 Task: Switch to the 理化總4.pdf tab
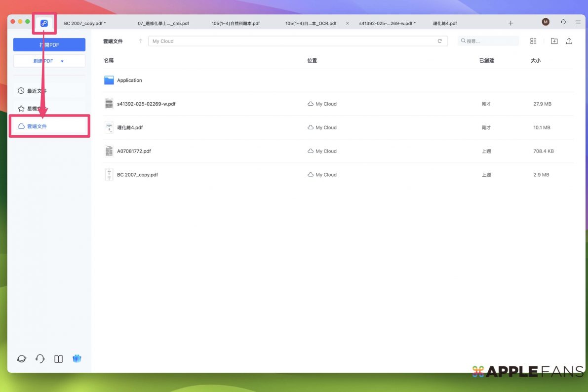click(x=445, y=23)
